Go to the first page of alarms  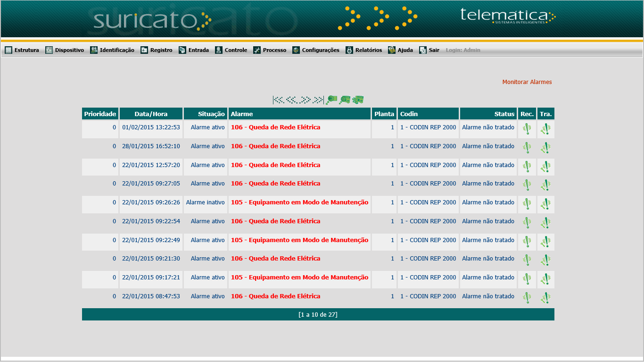click(x=278, y=100)
